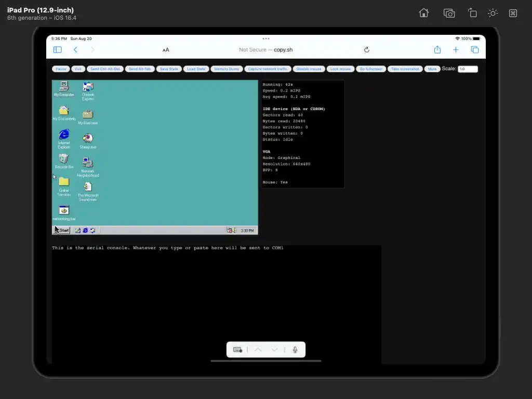Click the serial console text area

217,304
